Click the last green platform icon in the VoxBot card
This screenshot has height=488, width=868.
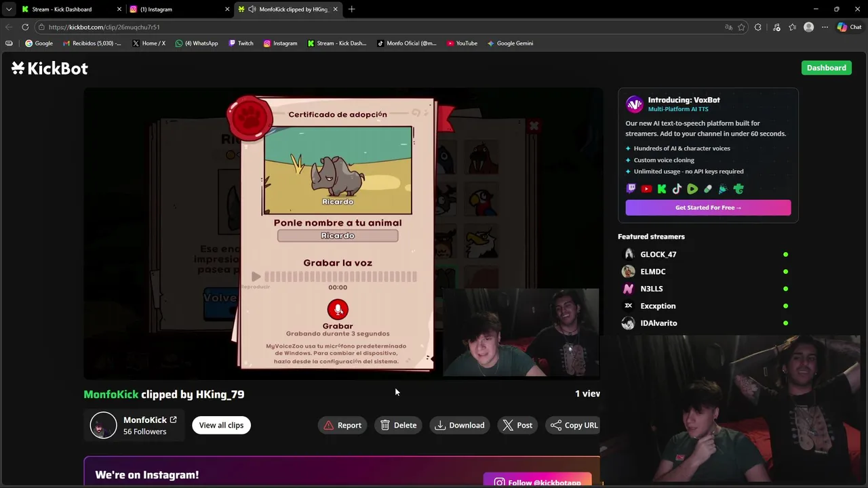pyautogui.click(x=738, y=189)
